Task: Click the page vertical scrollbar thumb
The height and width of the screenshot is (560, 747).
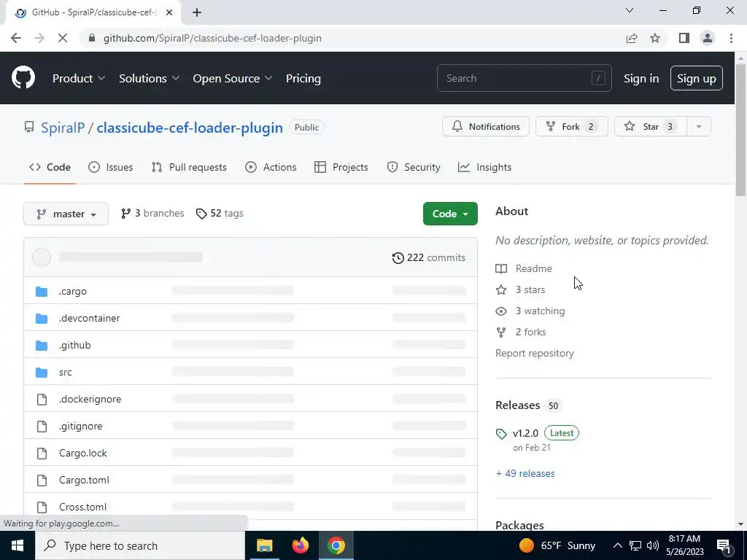Action: 740,128
